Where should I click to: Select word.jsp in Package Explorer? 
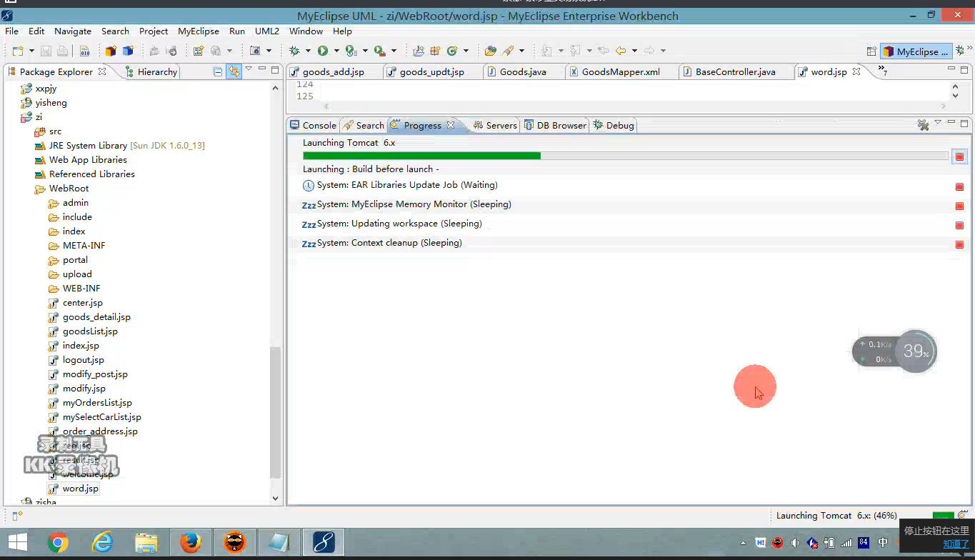click(80, 489)
